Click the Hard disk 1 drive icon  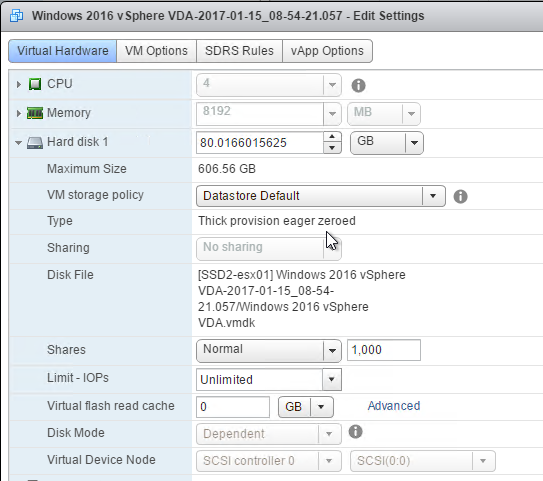35,142
